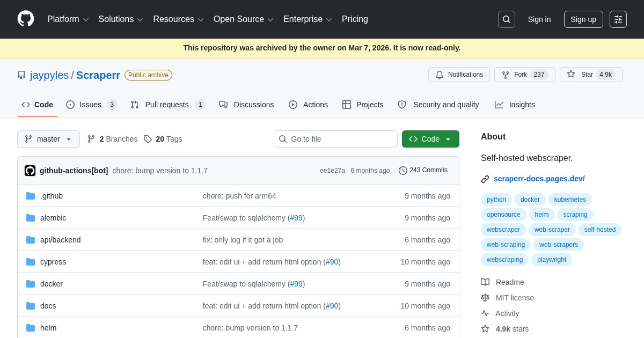Open the github-actions[bot] avatar
Viewport: 644px width, 338px height.
pos(30,171)
